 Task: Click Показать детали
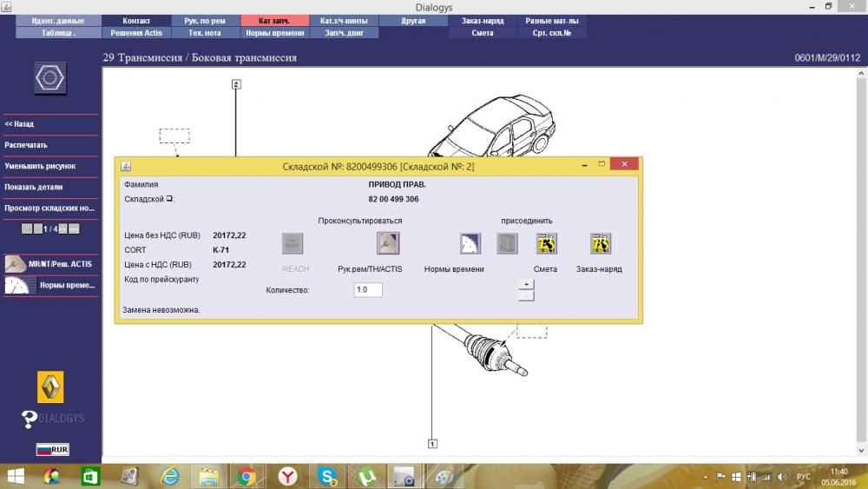point(50,188)
